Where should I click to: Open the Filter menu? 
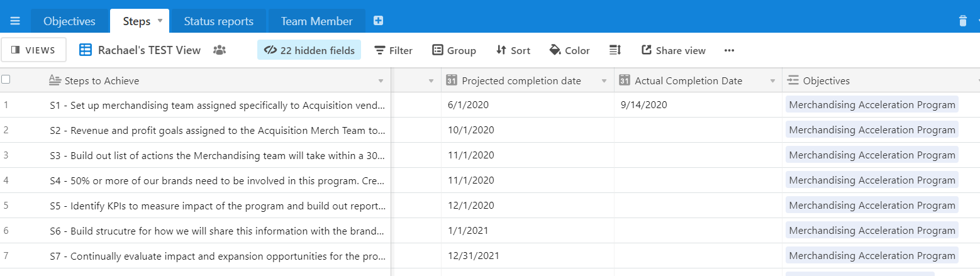coord(393,50)
